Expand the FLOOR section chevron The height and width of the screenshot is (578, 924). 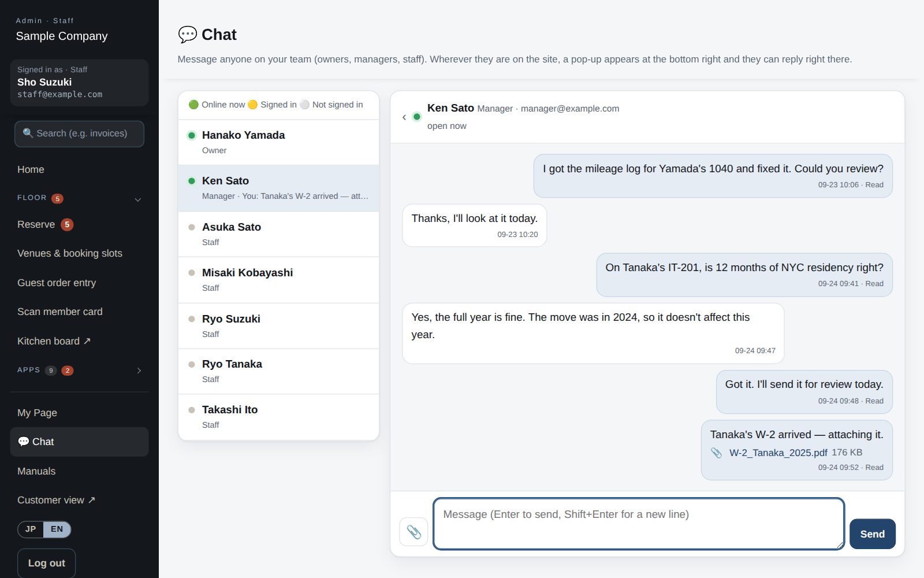point(138,199)
